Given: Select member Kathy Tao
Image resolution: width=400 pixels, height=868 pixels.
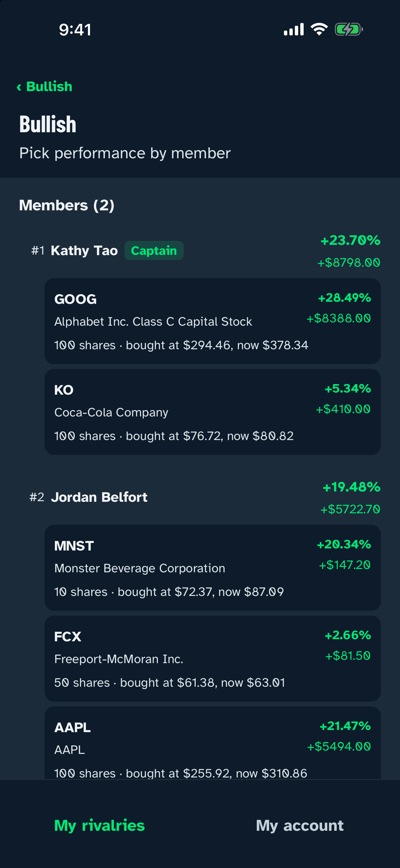Looking at the screenshot, I should pyautogui.click(x=84, y=251).
